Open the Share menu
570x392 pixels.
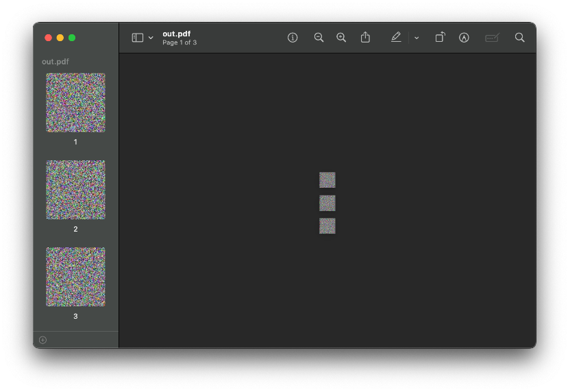point(365,38)
